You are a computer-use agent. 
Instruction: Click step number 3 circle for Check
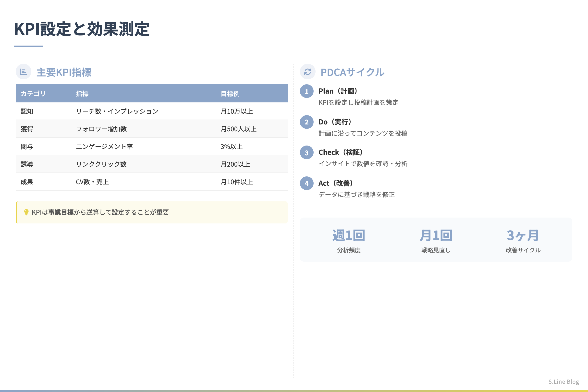(x=306, y=152)
